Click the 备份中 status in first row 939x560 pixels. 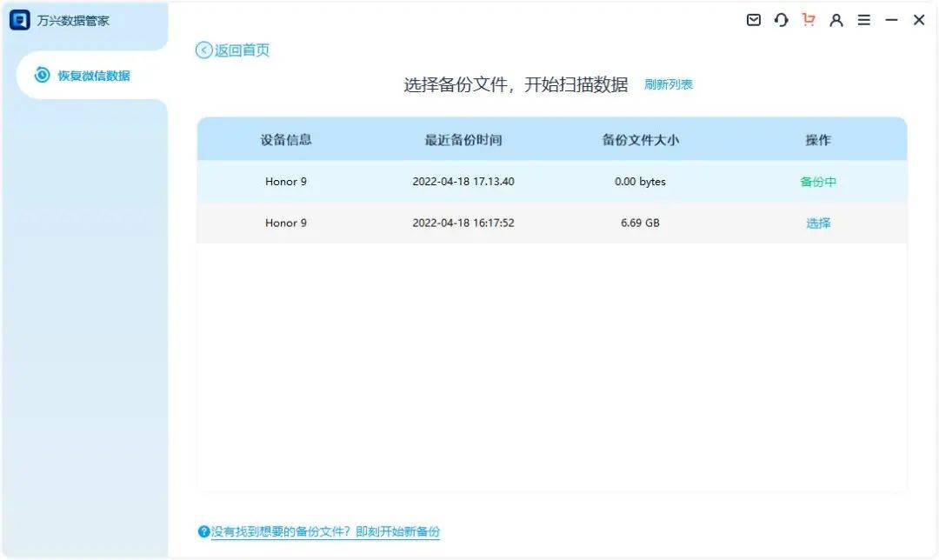(818, 182)
